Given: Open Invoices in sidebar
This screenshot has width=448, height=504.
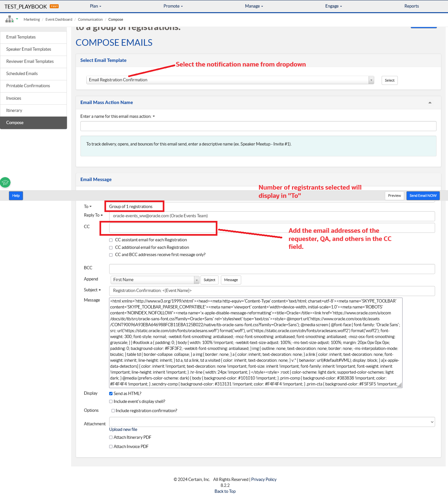Looking at the screenshot, I should click(33, 98).
